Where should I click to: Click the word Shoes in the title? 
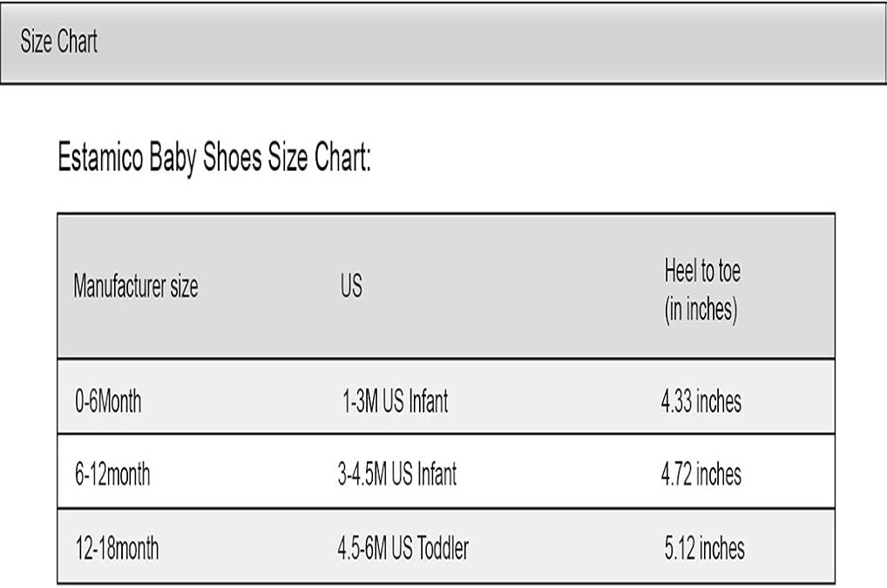click(x=231, y=159)
